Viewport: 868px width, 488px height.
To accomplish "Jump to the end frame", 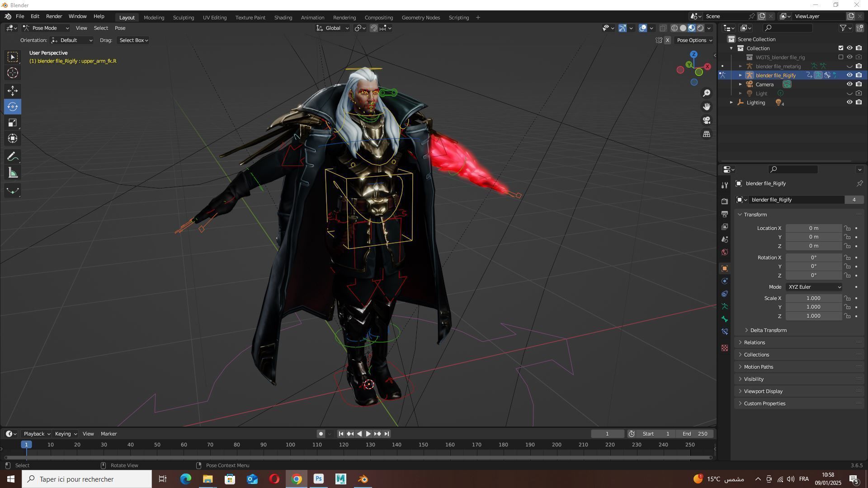I will pyautogui.click(x=387, y=434).
